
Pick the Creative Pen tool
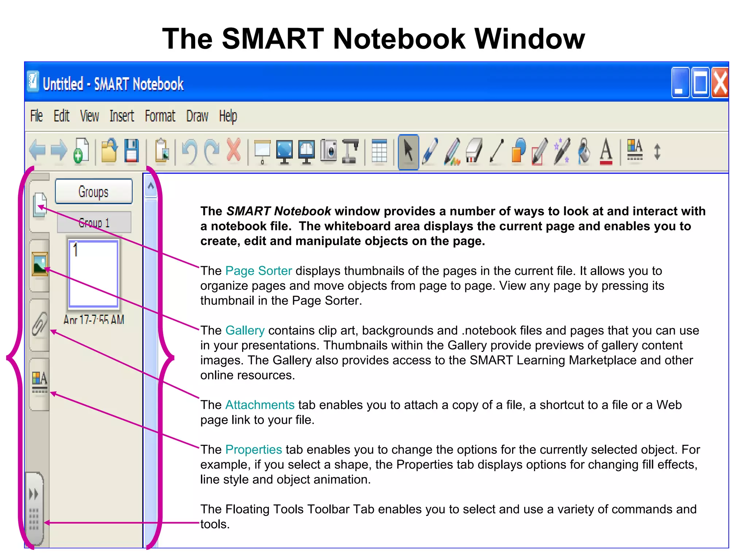pos(453,151)
